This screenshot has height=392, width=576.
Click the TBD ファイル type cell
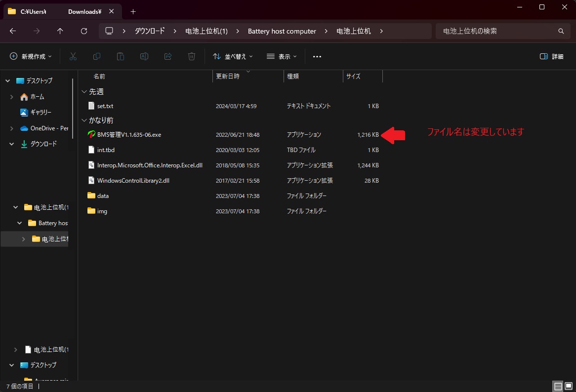[x=301, y=150]
